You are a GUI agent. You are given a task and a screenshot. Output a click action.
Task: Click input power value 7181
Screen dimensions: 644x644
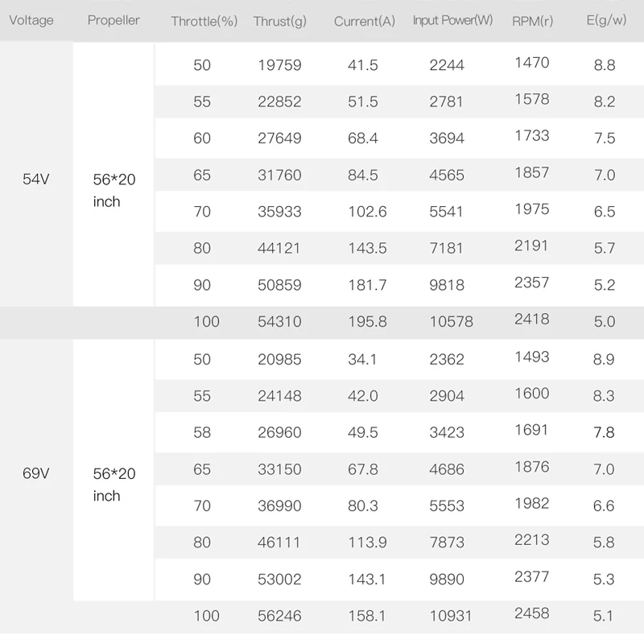point(447,248)
